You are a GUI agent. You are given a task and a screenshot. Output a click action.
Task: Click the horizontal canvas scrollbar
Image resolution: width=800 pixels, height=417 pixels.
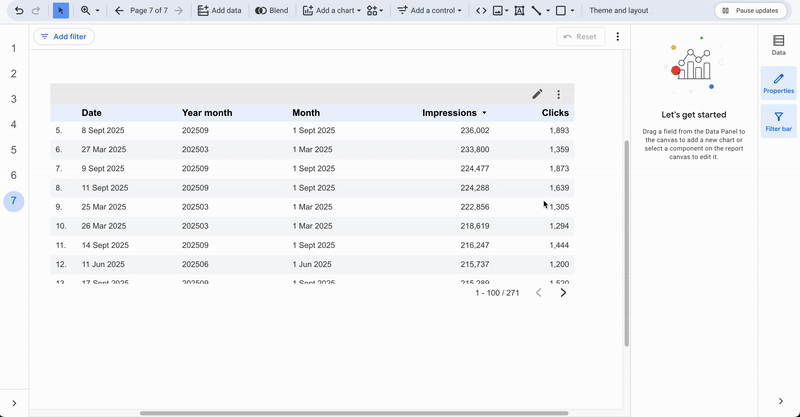pyautogui.click(x=354, y=413)
